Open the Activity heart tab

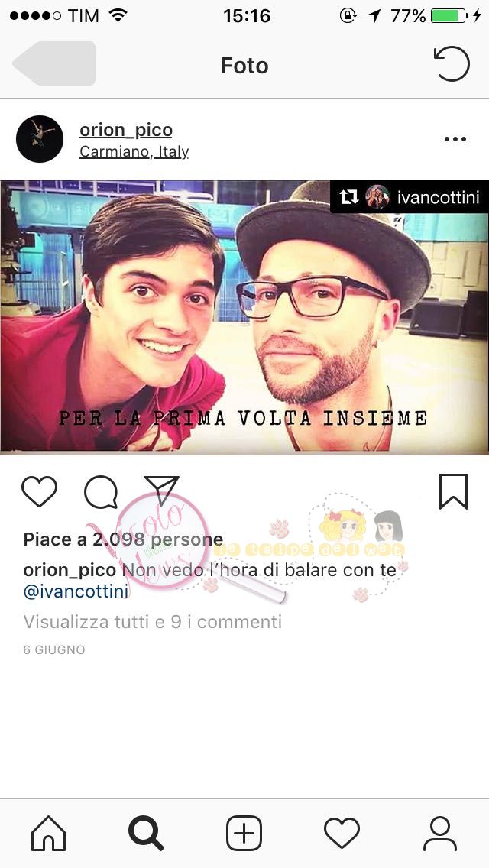pyautogui.click(x=342, y=833)
